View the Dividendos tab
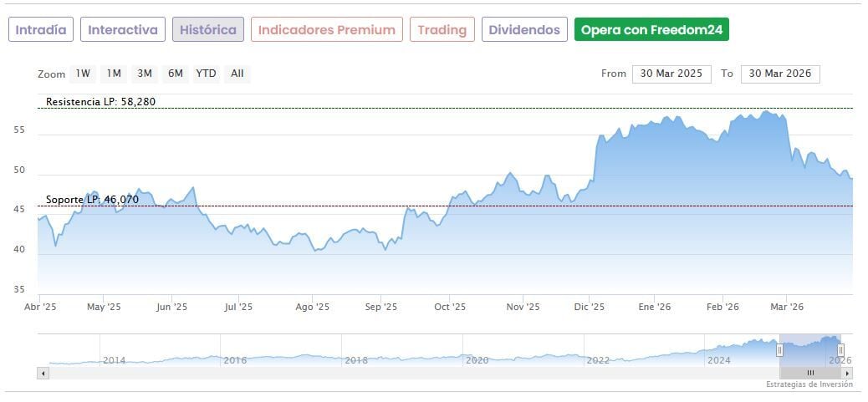This screenshot has width=868, height=402. tap(524, 30)
